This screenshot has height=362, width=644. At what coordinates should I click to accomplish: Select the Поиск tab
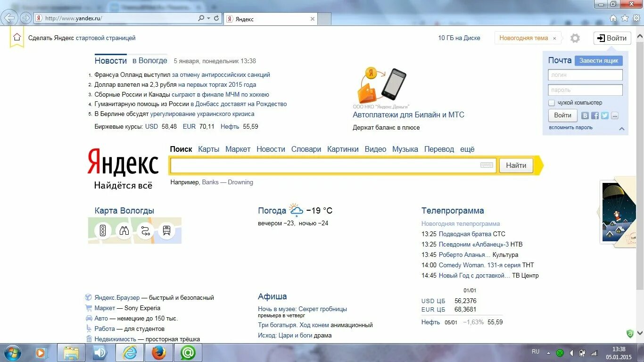click(181, 149)
